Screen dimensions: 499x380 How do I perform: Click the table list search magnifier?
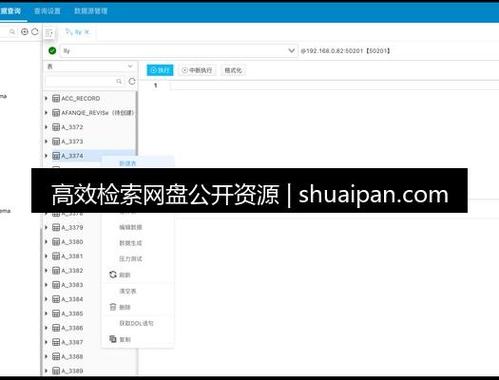119,81
